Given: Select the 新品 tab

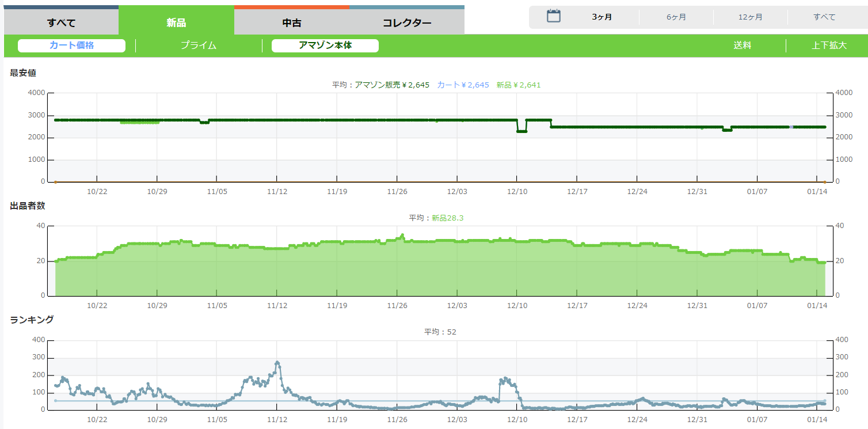Looking at the screenshot, I should 176,23.
